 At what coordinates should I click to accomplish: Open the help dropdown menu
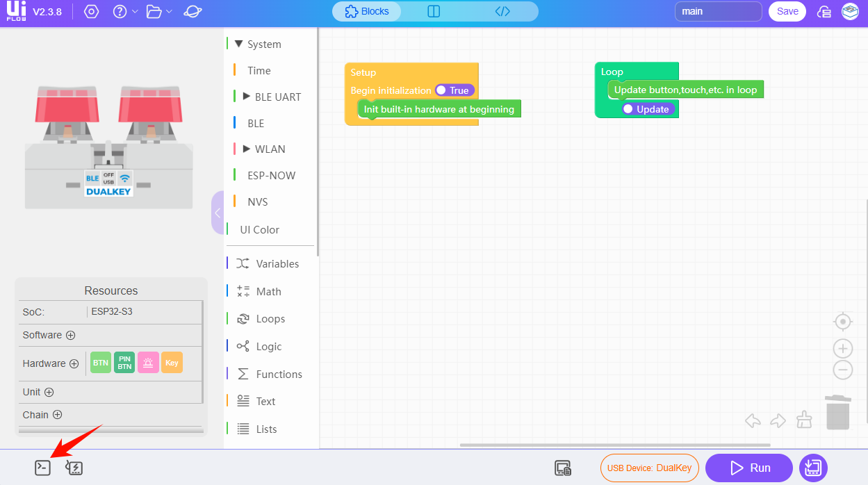point(125,12)
